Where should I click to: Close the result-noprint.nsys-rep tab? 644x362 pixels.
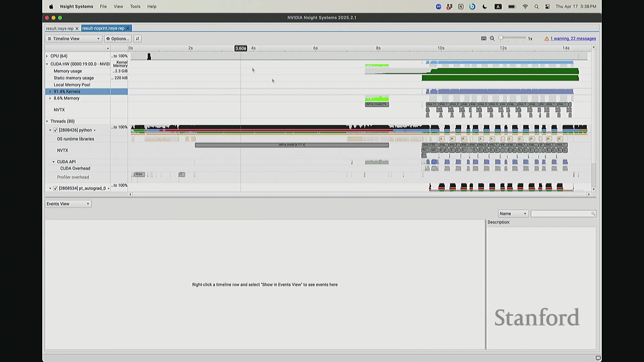coord(128,28)
